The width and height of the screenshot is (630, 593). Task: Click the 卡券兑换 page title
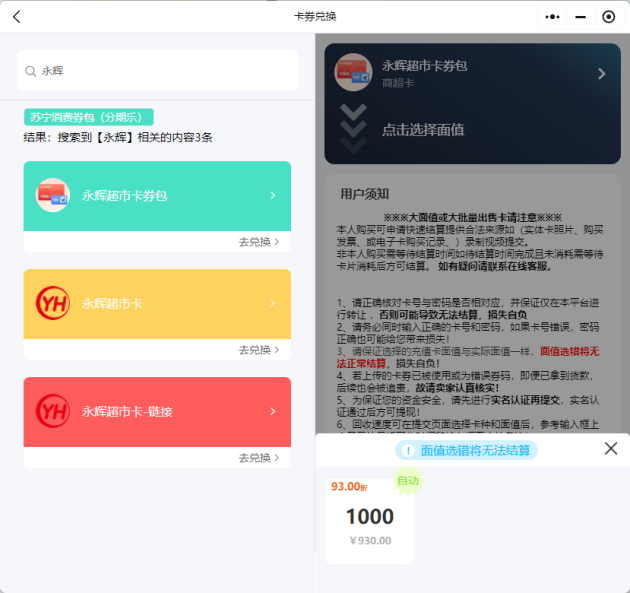point(315,16)
